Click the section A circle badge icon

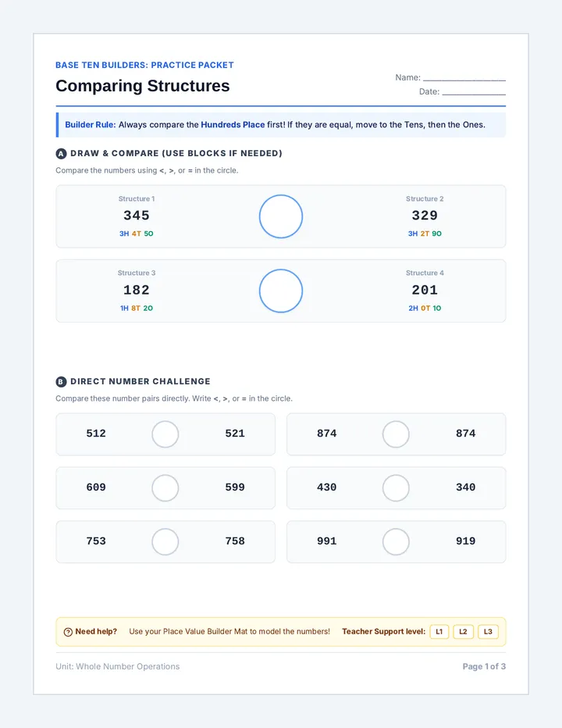click(x=61, y=154)
